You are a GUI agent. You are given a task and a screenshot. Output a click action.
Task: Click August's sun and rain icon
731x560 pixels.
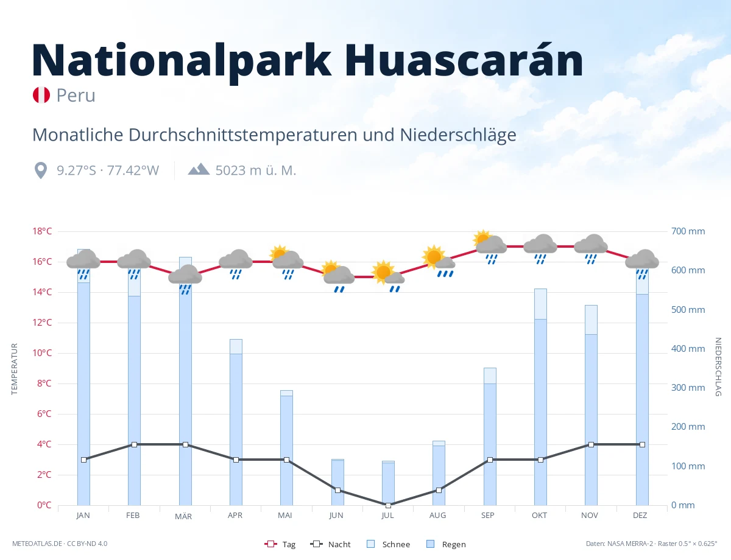(439, 262)
